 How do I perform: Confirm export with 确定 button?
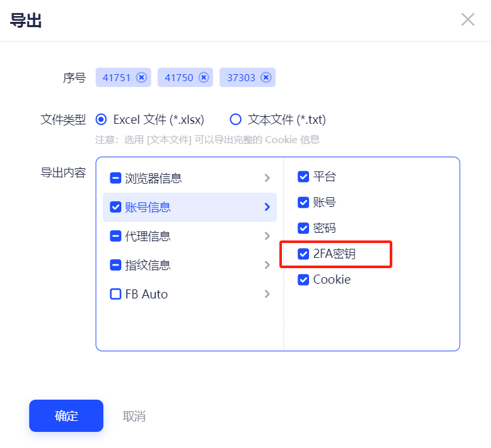tap(66, 416)
